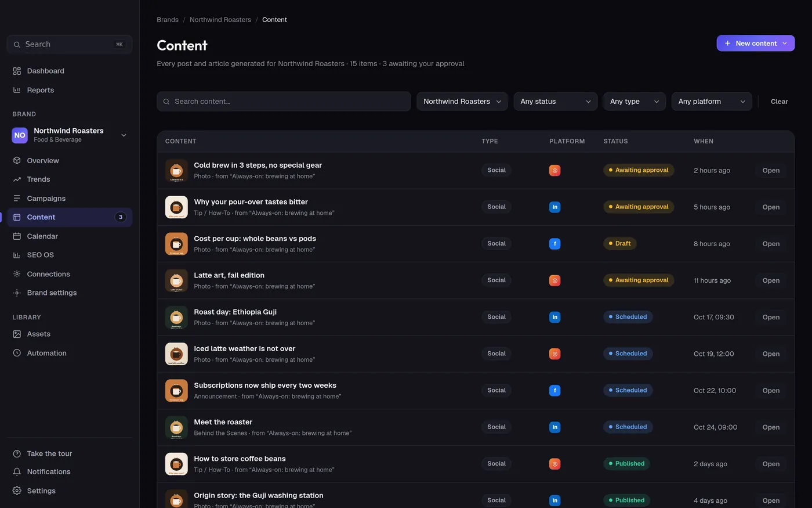This screenshot has width=812, height=508.
Task: Click the Dashboard grid icon in sidebar
Action: click(x=17, y=71)
